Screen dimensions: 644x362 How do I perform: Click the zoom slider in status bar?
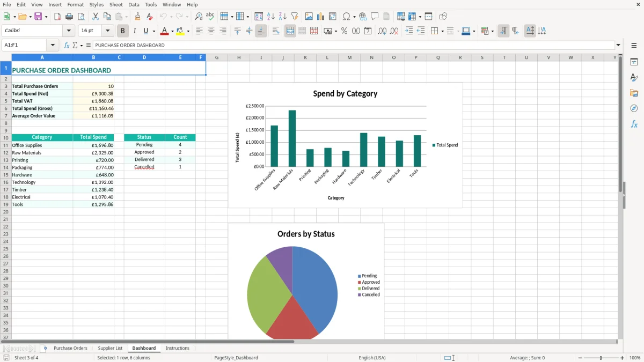click(601, 358)
